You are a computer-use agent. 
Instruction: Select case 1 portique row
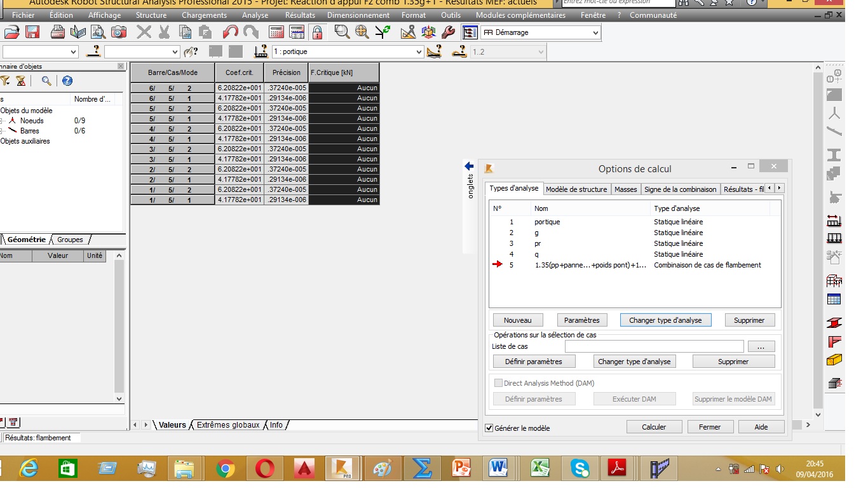tap(636, 222)
